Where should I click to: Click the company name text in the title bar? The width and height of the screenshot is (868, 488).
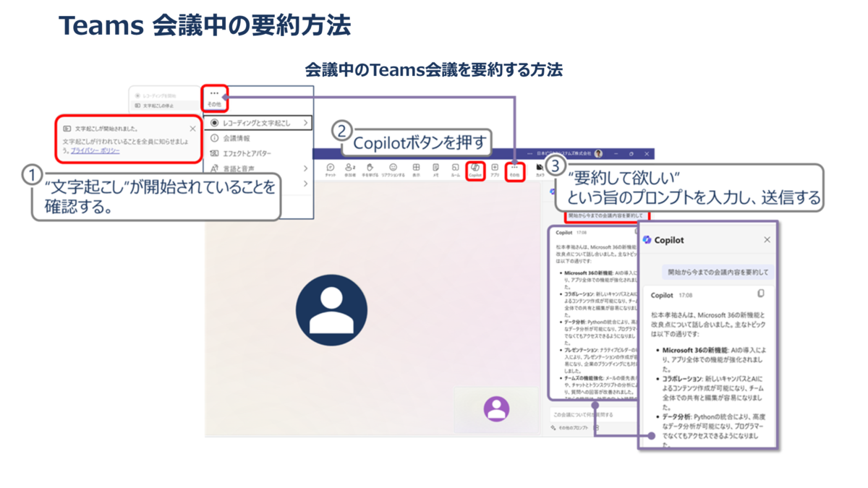coord(565,154)
